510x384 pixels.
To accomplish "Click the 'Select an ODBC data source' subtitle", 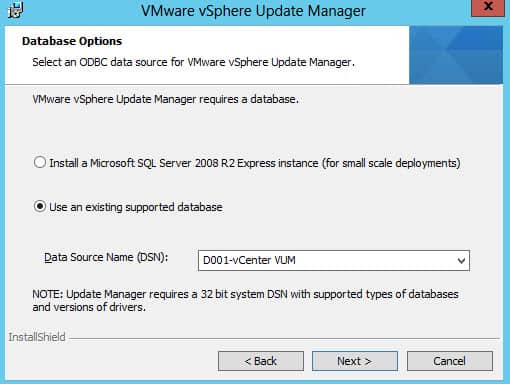I will (x=193, y=62).
